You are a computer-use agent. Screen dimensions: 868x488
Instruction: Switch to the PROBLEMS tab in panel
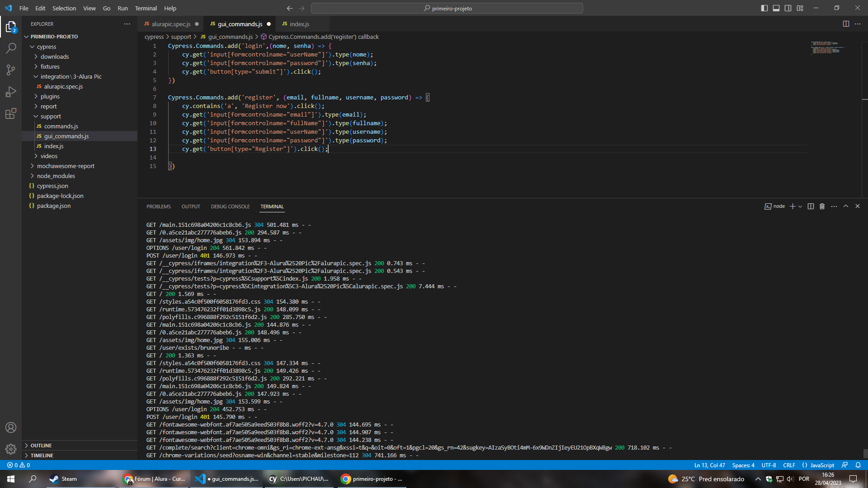159,206
